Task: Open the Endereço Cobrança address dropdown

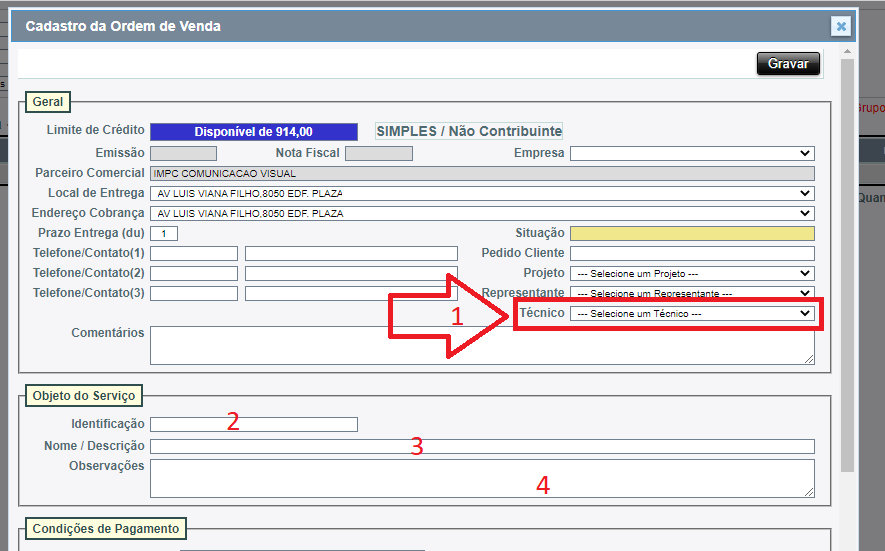Action: 481,214
